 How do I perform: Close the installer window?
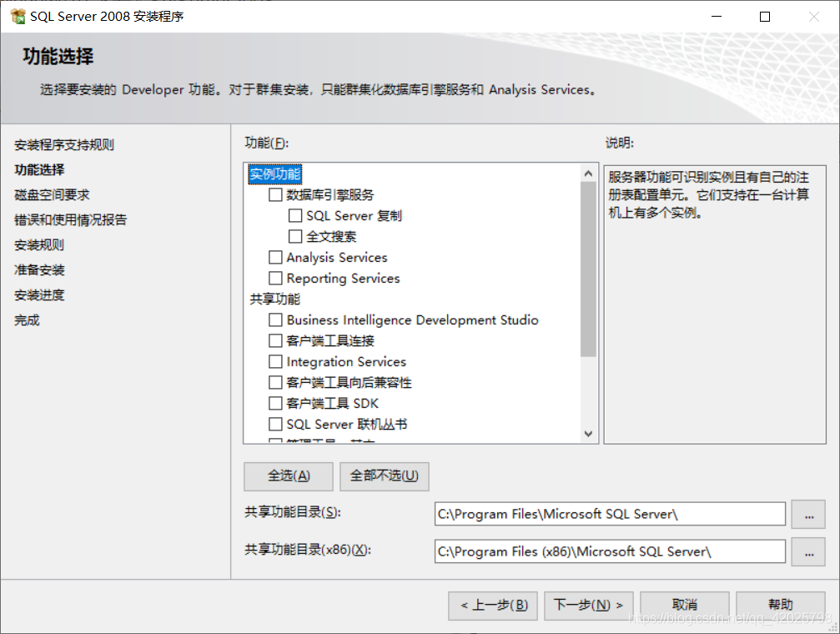pyautogui.click(x=814, y=17)
